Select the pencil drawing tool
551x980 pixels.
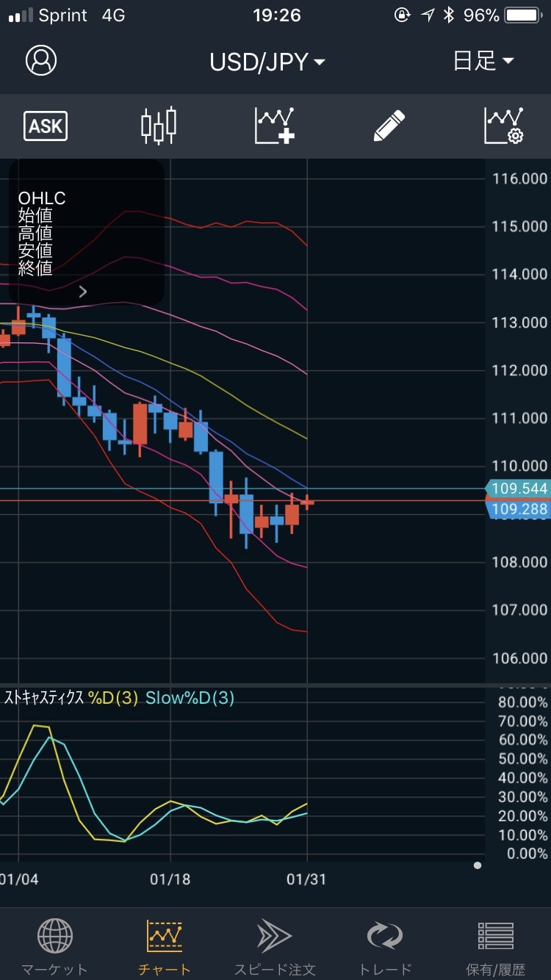pyautogui.click(x=389, y=126)
